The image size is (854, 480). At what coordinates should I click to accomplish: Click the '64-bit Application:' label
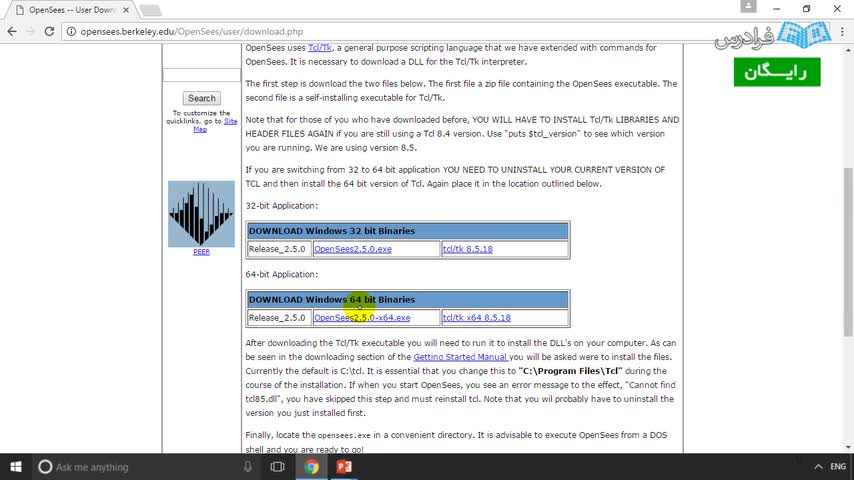(x=282, y=275)
